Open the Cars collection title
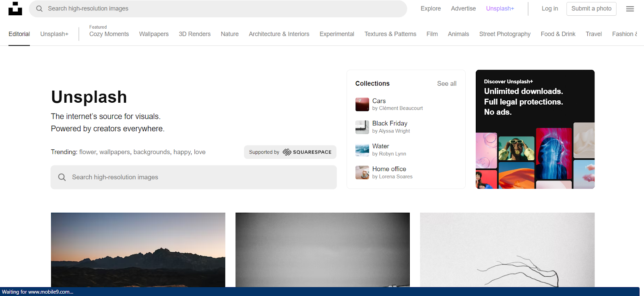The height and width of the screenshot is (296, 644). point(379,101)
